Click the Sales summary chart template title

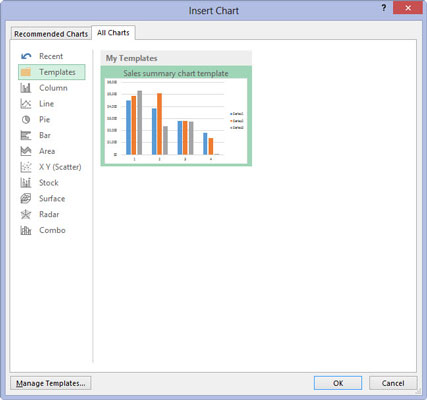[x=176, y=73]
